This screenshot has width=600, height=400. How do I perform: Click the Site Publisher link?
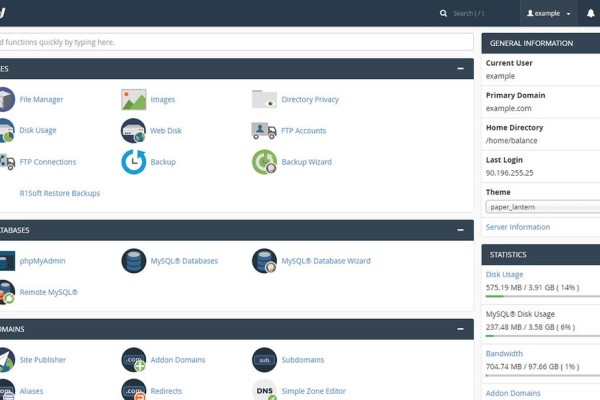point(43,360)
